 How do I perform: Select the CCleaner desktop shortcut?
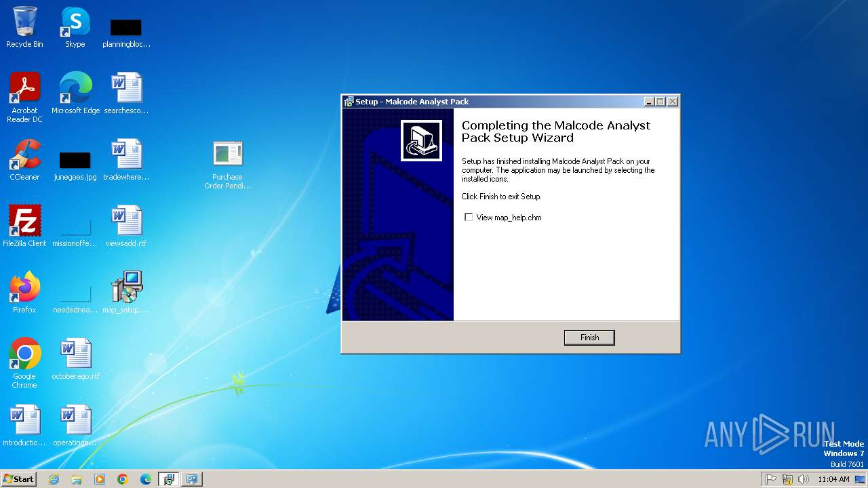click(x=24, y=160)
